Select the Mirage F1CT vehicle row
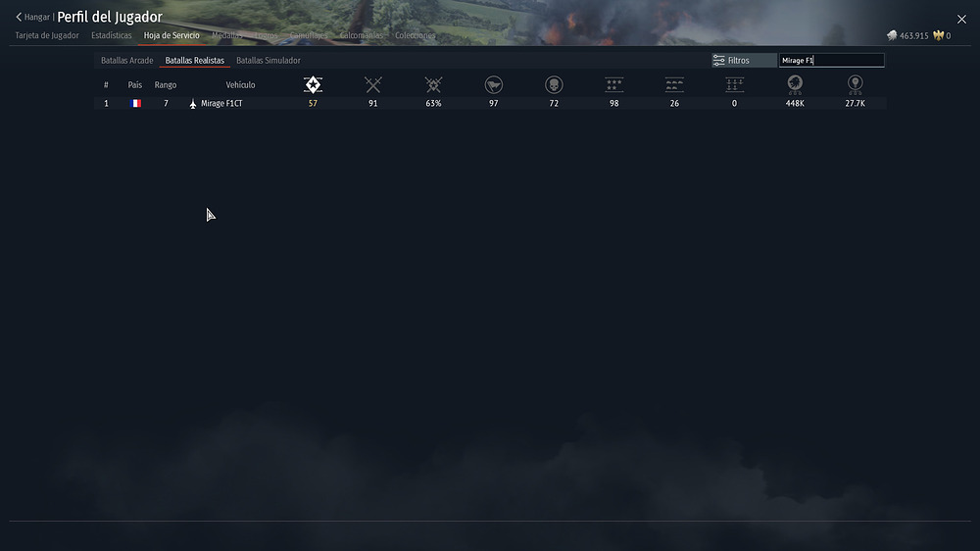Screen dimensions: 980x551 tap(490, 103)
